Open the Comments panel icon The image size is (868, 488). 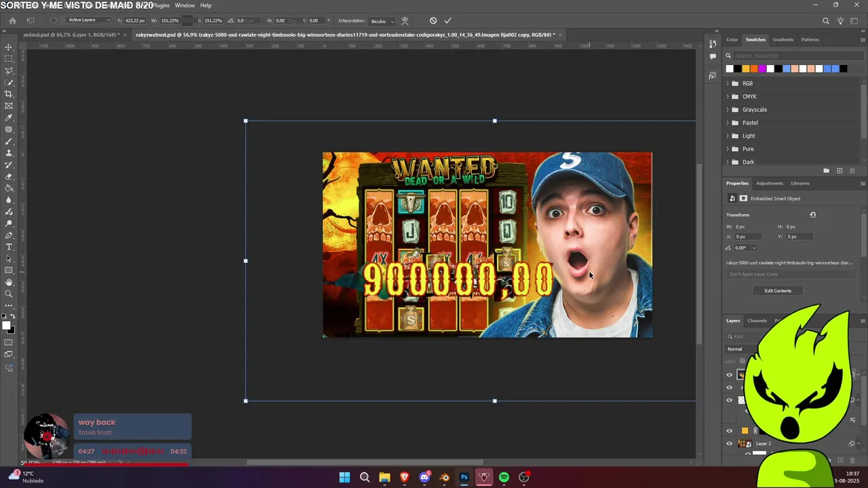[x=712, y=57]
